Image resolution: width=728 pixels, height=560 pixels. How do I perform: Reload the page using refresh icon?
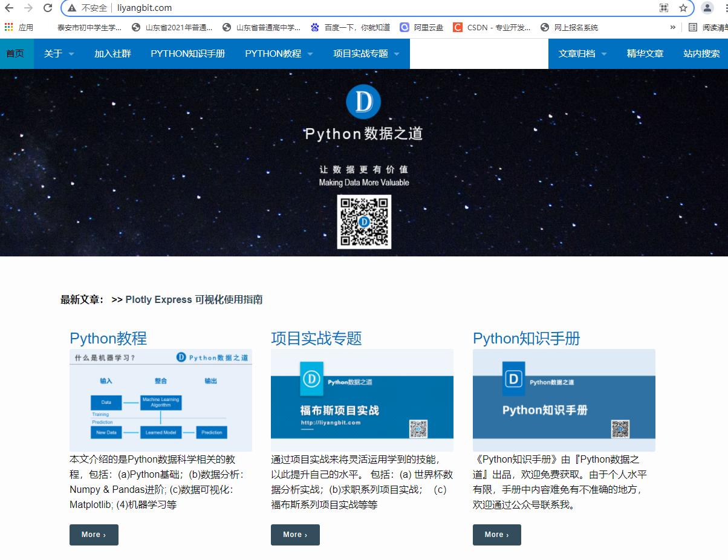(48, 8)
